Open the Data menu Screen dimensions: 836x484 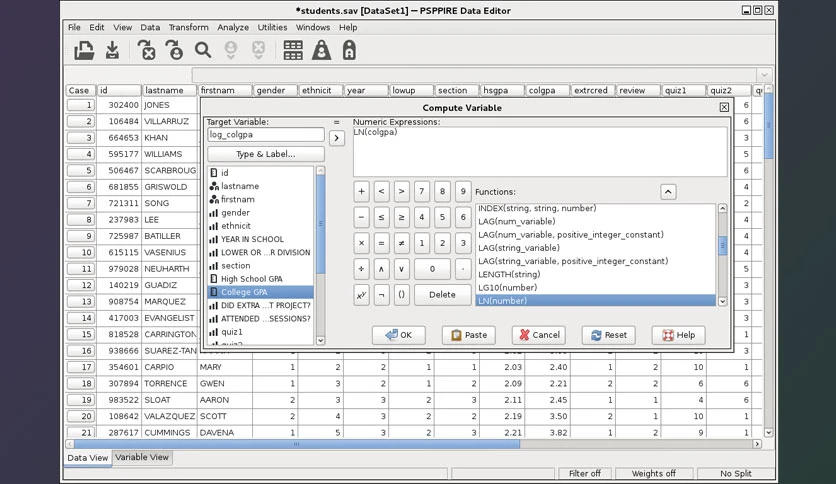150,27
